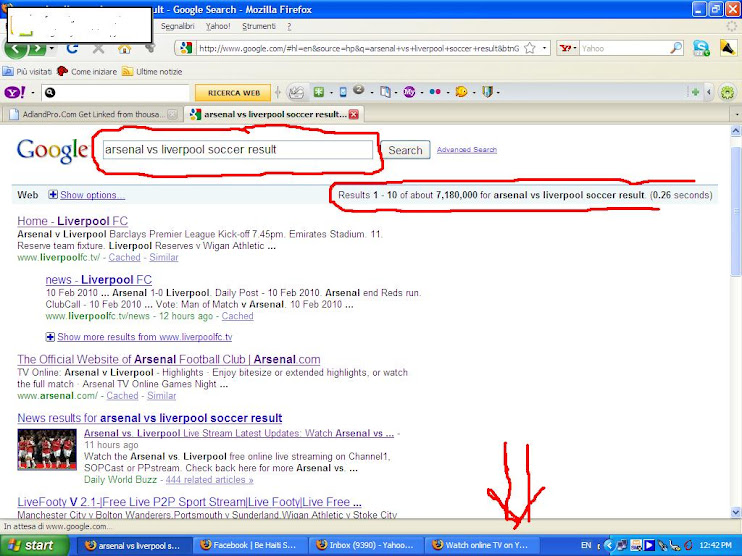The image size is (742, 556).
Task: Open the Yahoo toolbar mail envelope icon
Action: coord(297,92)
